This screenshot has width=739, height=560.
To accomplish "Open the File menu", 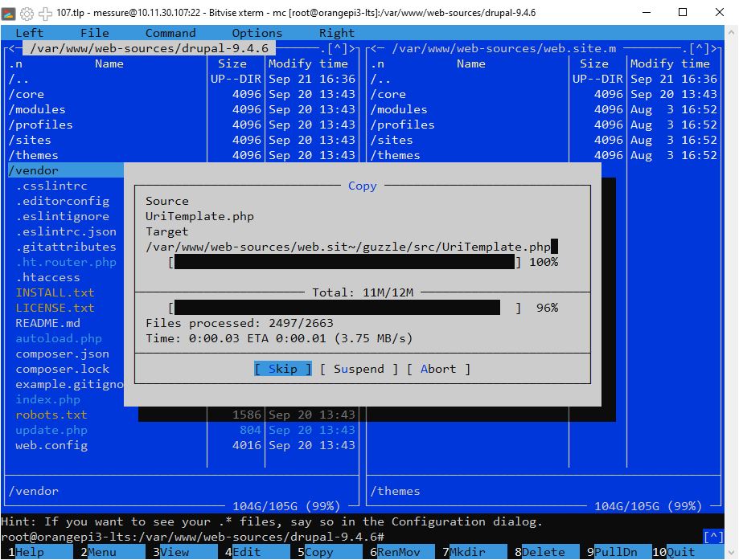I will coord(94,33).
